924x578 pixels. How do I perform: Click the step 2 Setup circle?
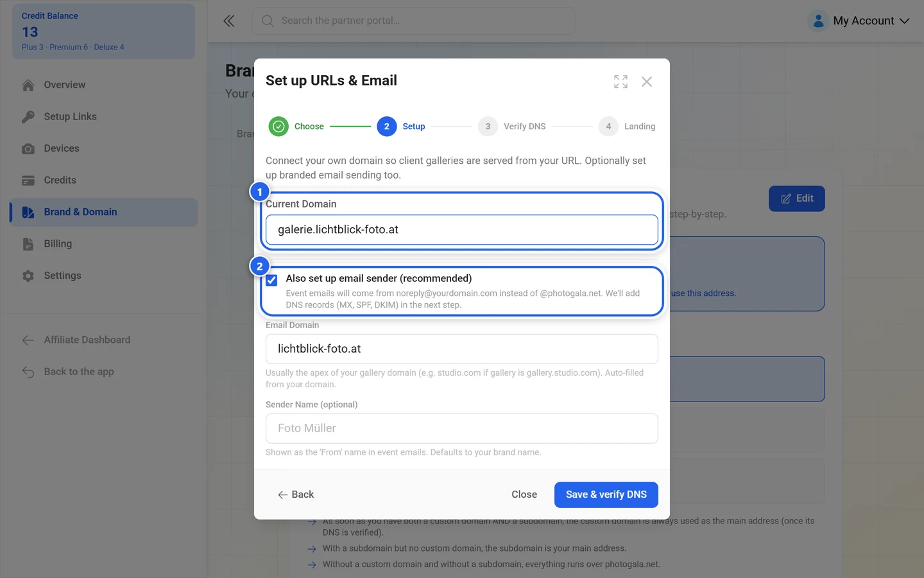pyautogui.click(x=386, y=127)
